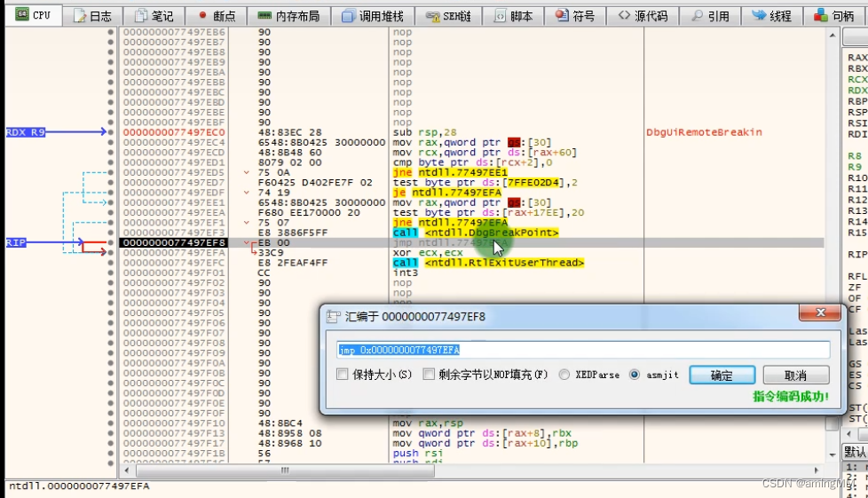
Task: Enable the 剩余字节以NOP填充 checkbox
Action: (x=429, y=375)
